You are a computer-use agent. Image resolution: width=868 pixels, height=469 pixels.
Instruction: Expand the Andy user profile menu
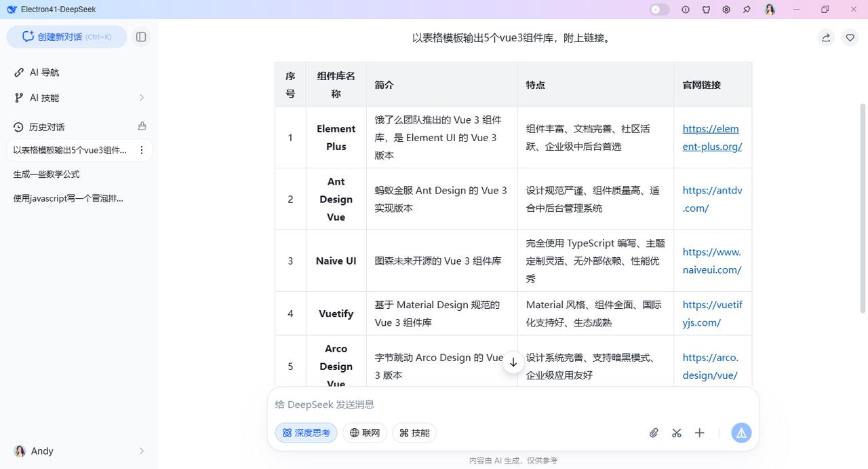tap(79, 451)
